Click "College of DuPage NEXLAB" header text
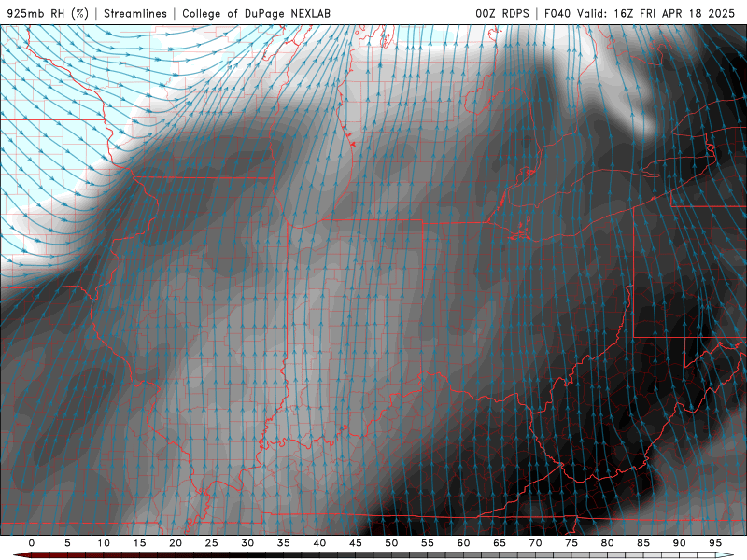747x560 pixels. pyautogui.click(x=256, y=13)
